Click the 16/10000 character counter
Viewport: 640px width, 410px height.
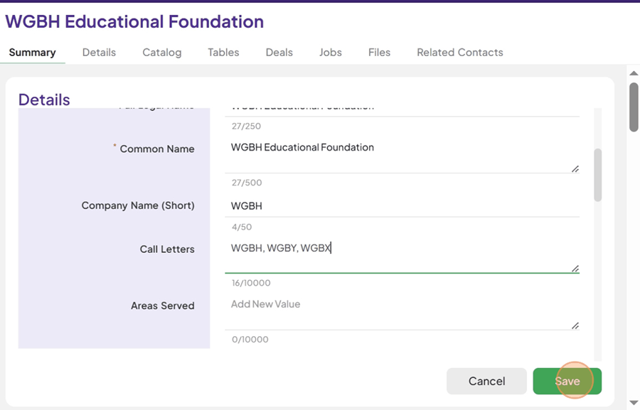[x=251, y=283]
